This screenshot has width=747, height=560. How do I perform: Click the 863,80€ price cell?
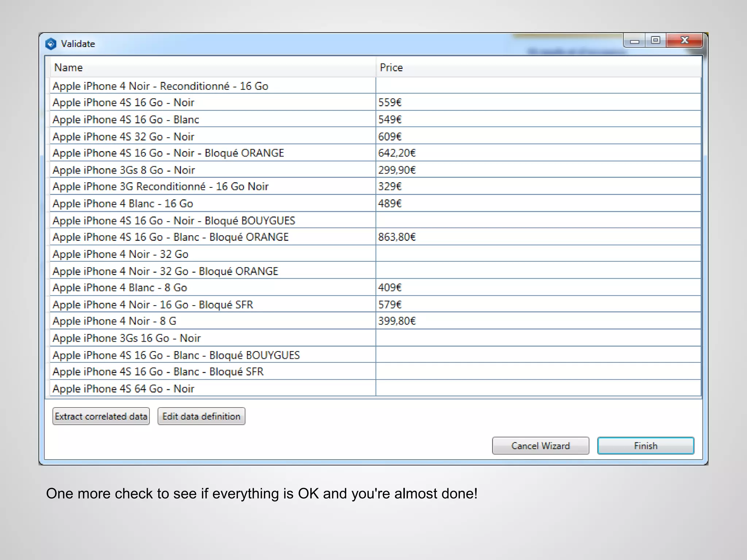pyautogui.click(x=397, y=237)
